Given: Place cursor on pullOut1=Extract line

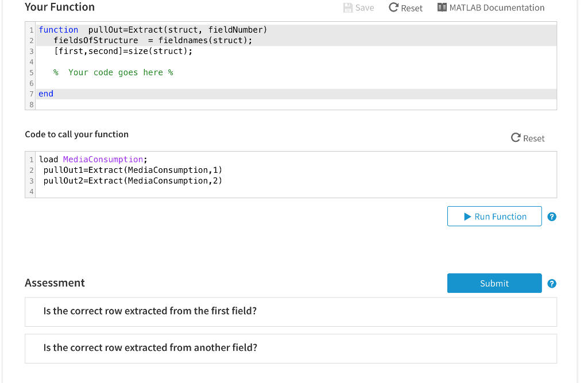Looking at the screenshot, I should 133,170.
